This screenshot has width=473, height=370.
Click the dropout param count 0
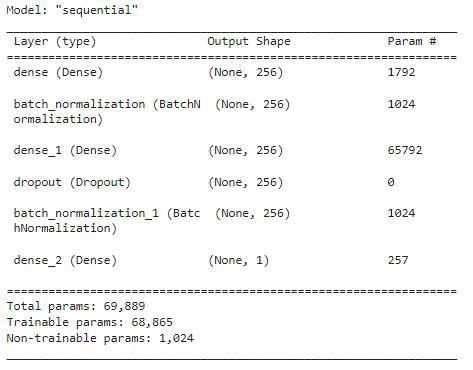(391, 182)
